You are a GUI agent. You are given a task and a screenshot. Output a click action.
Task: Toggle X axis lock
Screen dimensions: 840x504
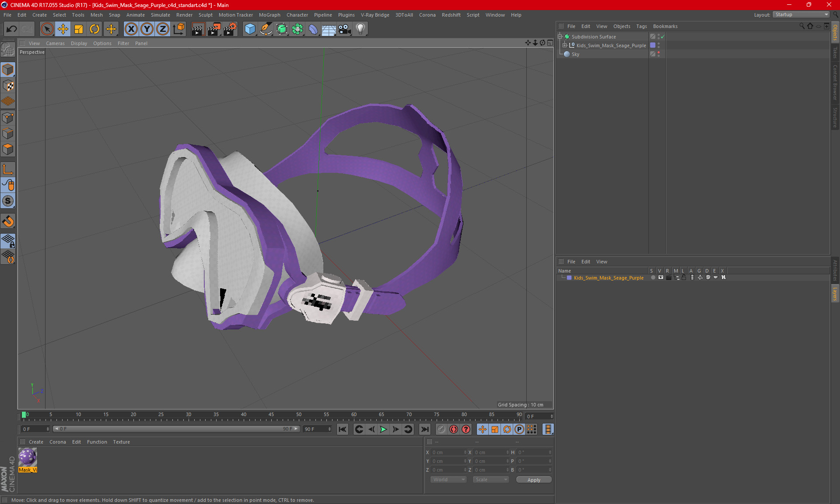[x=131, y=29]
